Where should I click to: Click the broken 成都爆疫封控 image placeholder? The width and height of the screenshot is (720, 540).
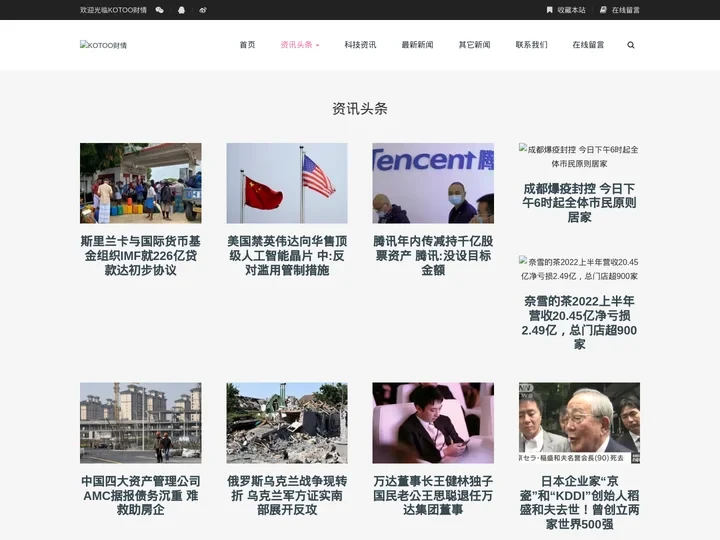click(579, 156)
